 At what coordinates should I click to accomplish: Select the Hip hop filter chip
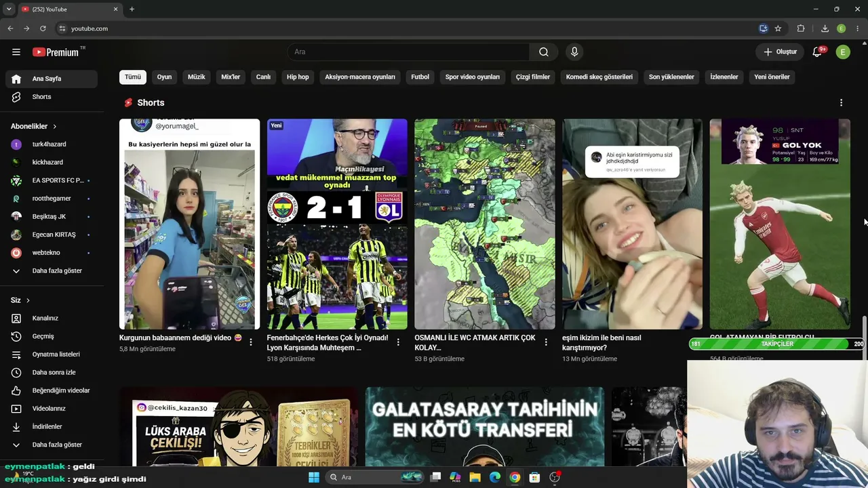(x=298, y=77)
